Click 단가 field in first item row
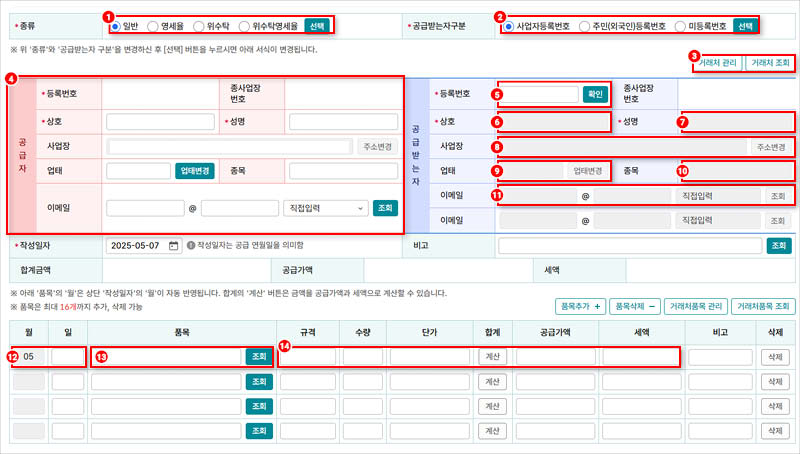Screen dimensions: 800x454 click(430, 357)
